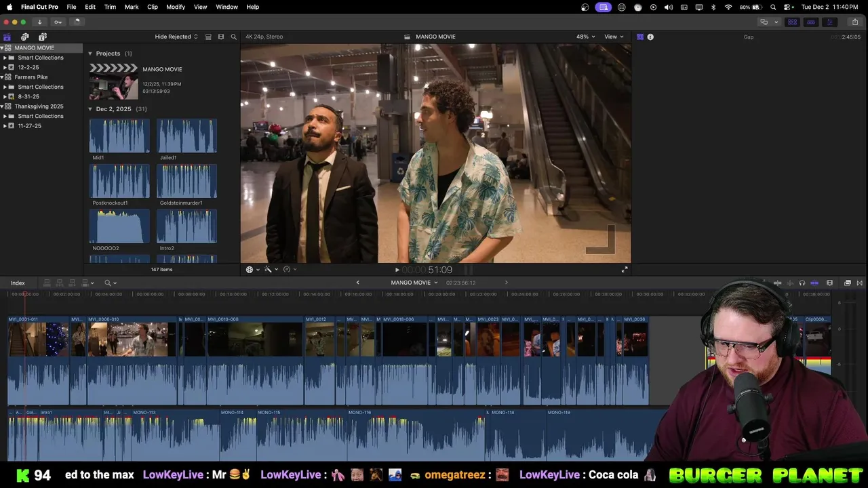This screenshot has height=488, width=868.
Task: Click browser search magnifier icon
Action: pyautogui.click(x=234, y=37)
